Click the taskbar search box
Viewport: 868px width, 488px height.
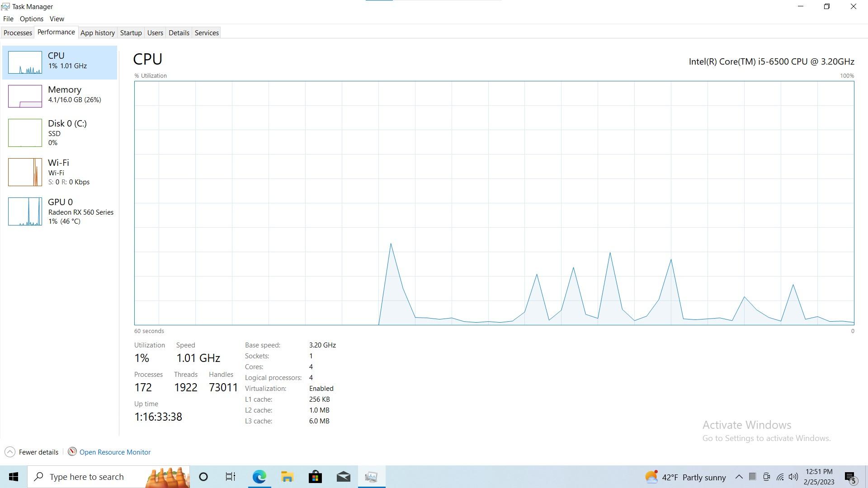(x=108, y=477)
